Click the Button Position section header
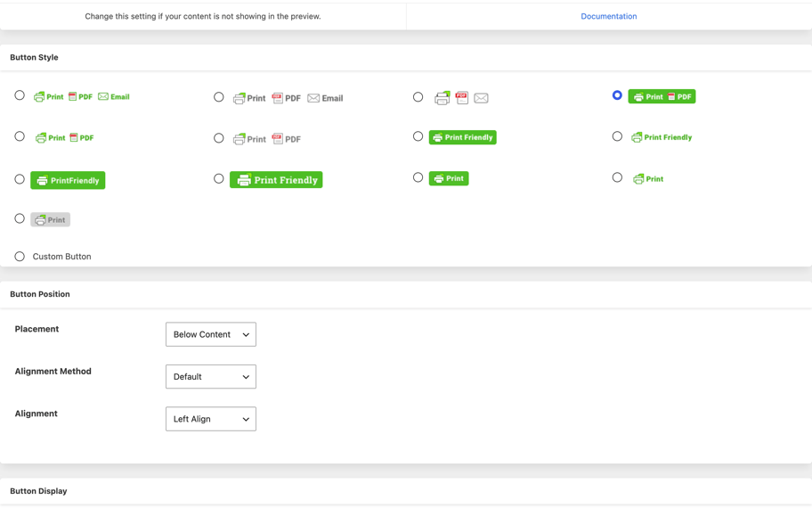 coord(40,294)
